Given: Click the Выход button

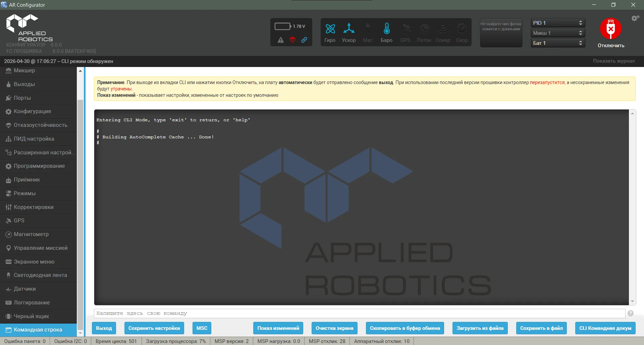Looking at the screenshot, I should click(x=104, y=328).
